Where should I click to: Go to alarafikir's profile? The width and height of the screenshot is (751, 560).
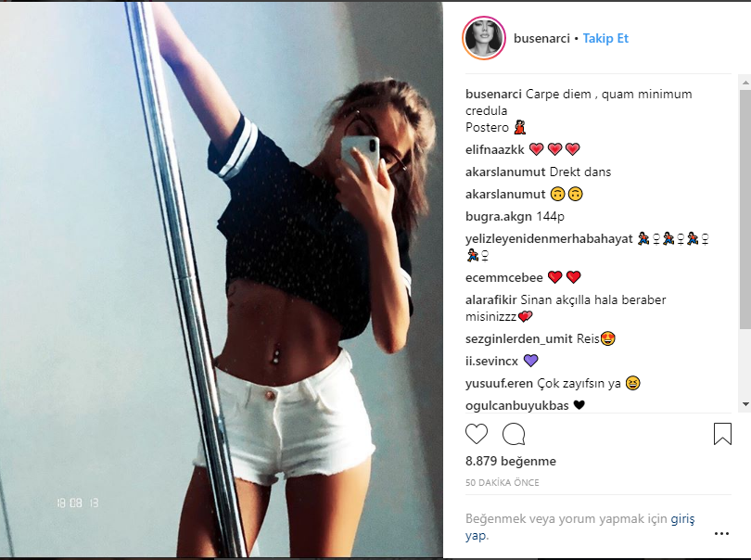[490, 299]
